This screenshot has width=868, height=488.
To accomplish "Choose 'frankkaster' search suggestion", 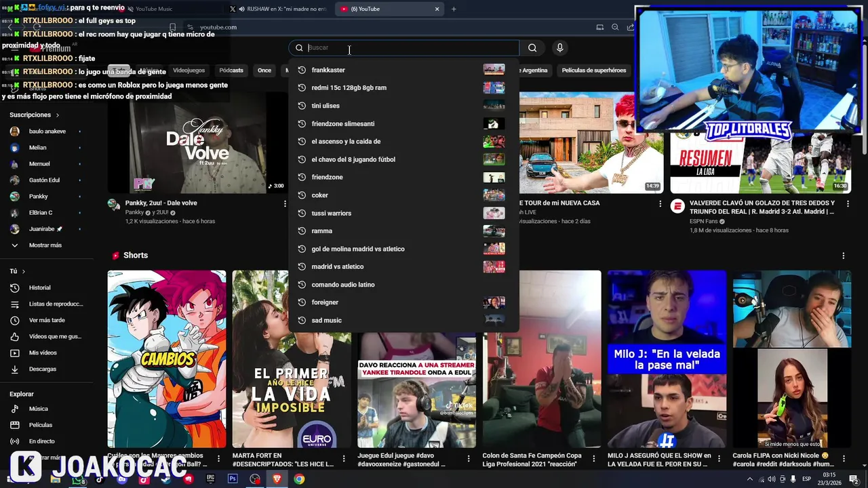I will (x=403, y=70).
